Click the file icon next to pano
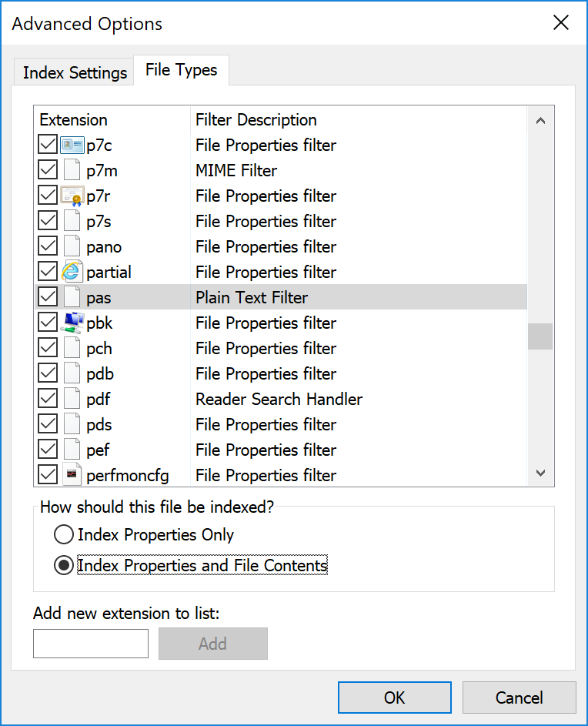 tap(73, 246)
